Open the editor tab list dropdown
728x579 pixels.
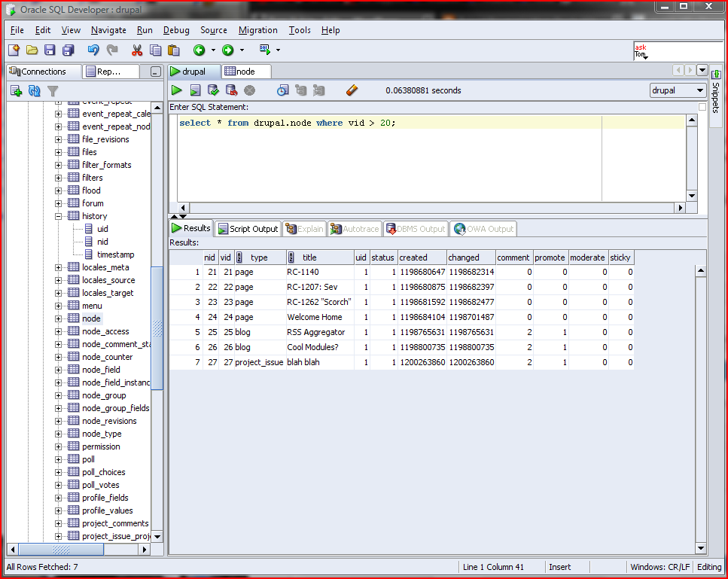[702, 71]
